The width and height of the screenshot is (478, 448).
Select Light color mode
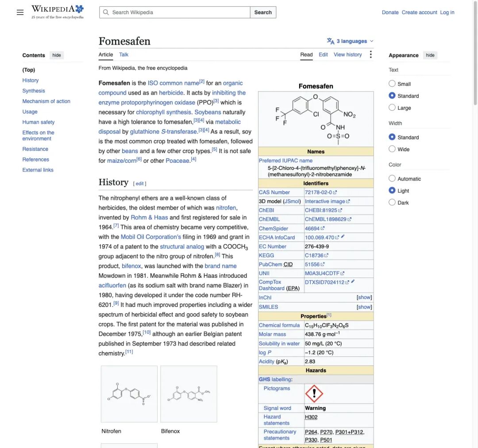point(392,190)
